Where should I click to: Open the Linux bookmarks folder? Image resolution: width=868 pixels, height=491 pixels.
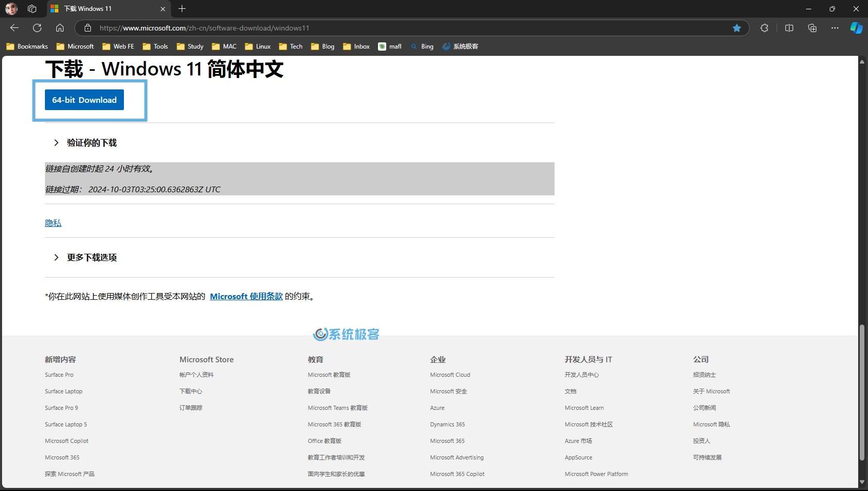coord(258,47)
